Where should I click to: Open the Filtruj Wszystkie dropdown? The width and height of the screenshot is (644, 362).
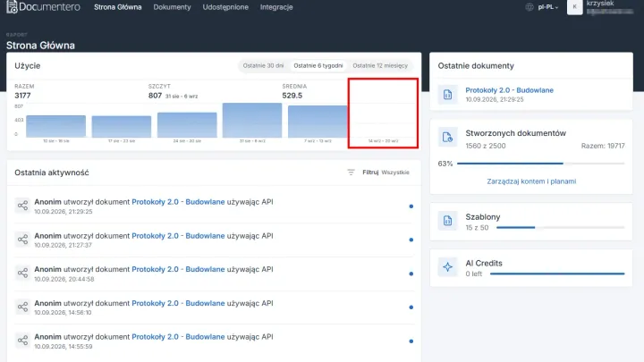pyautogui.click(x=386, y=173)
